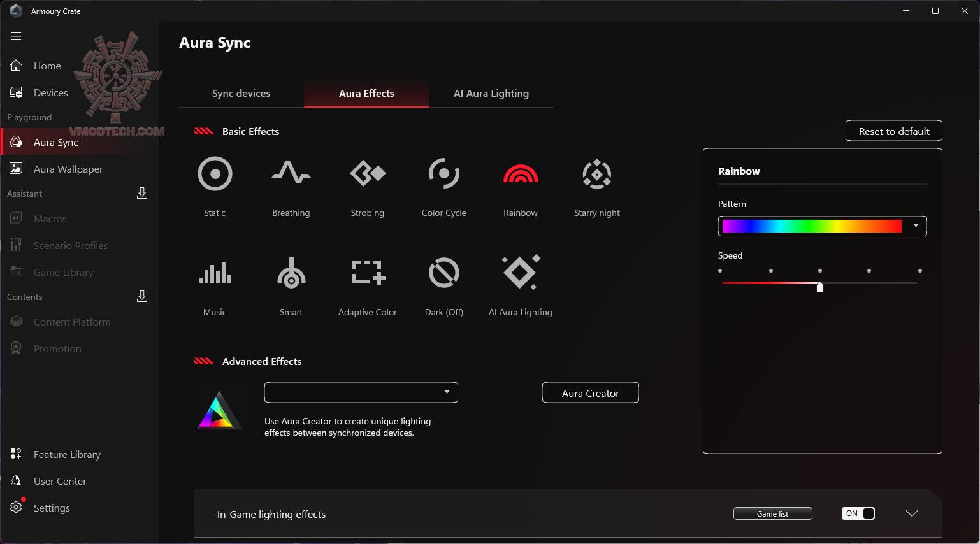Apply the Starry night effect icon
980x544 pixels.
pos(597,174)
